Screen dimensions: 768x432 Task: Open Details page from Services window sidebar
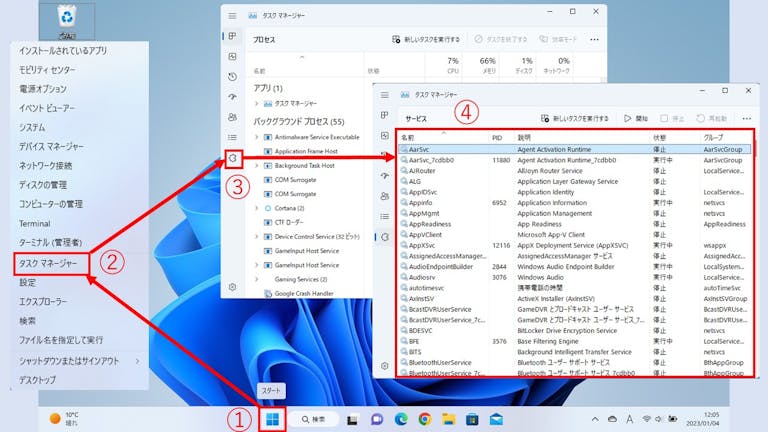384,216
